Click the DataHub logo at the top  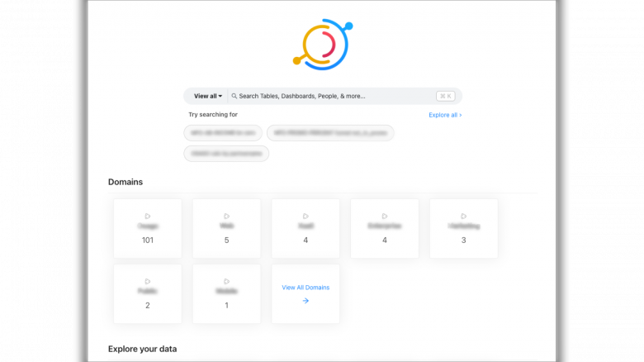(323, 45)
